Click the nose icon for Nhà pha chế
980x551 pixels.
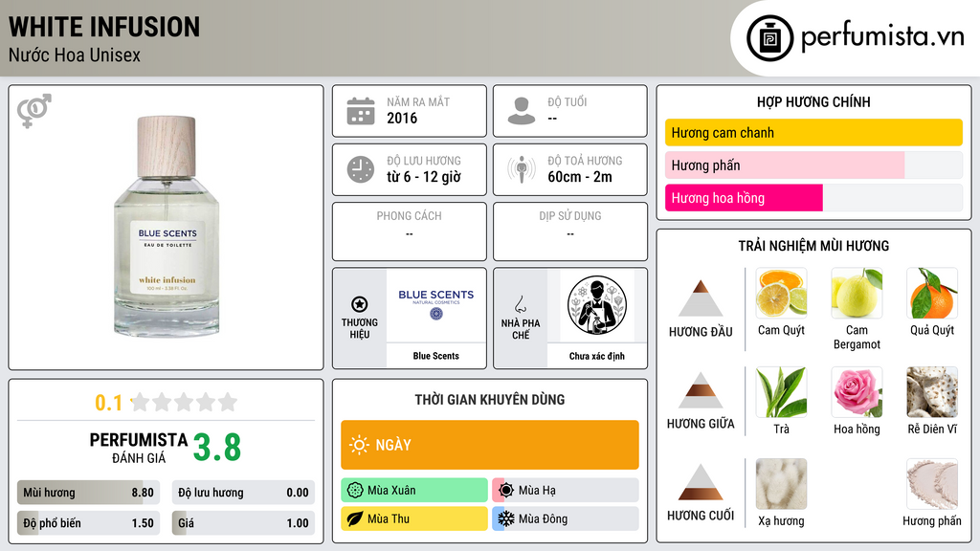[520, 304]
